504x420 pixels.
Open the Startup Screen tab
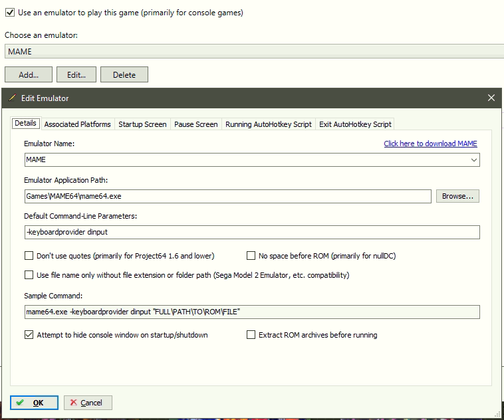point(142,124)
